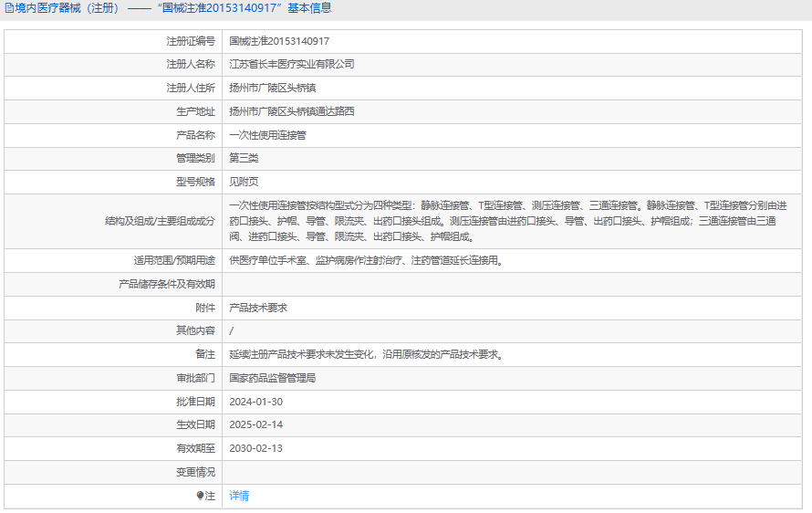Click the 注册人住所 label
Viewport: 812px width, 513px height.
click(x=191, y=89)
